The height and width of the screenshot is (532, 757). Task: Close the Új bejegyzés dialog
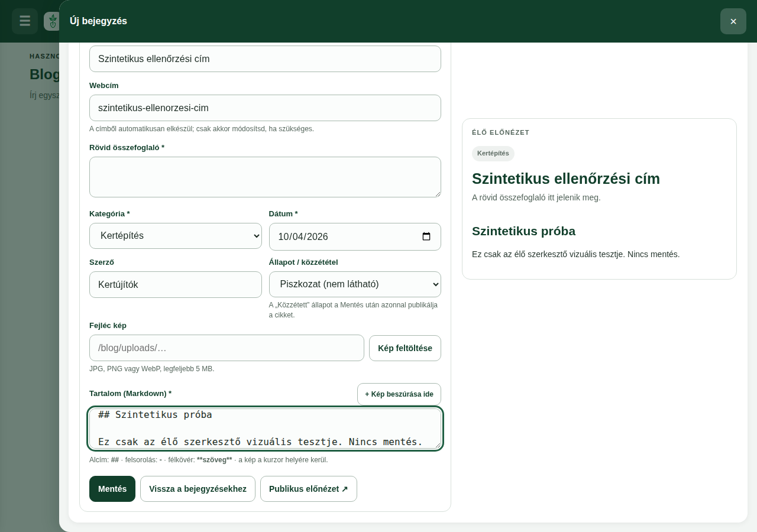pyautogui.click(x=733, y=21)
